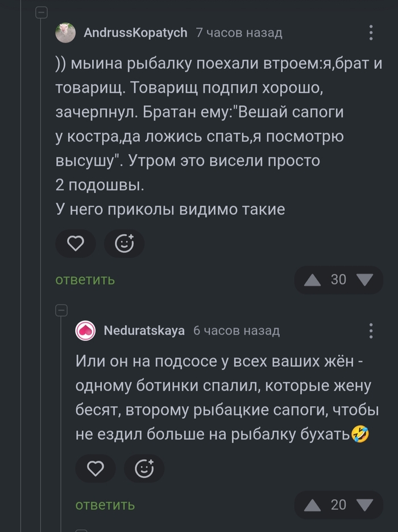Upvote Neduratskaya's comment with score 20

click(313, 505)
